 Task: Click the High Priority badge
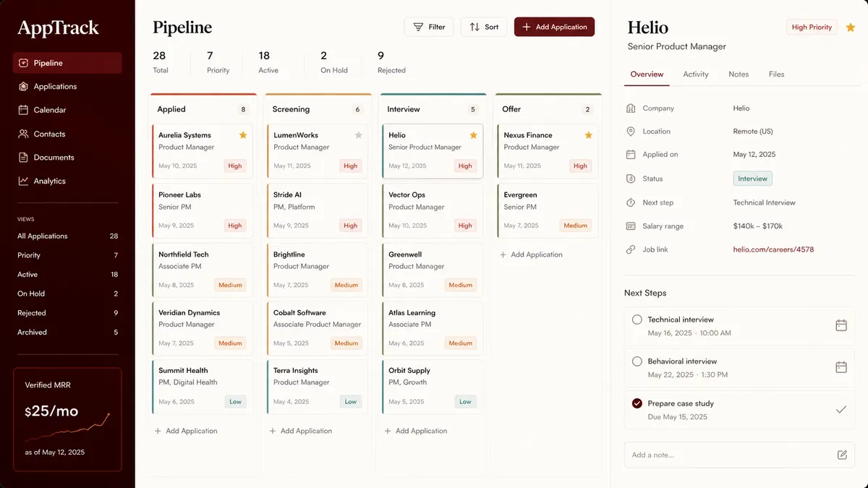click(x=812, y=27)
